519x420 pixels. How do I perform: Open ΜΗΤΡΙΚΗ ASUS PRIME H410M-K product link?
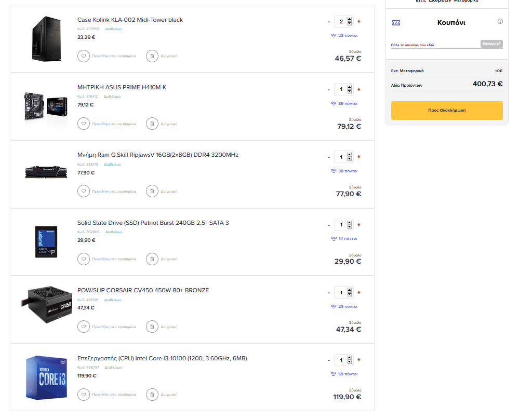[x=122, y=87]
